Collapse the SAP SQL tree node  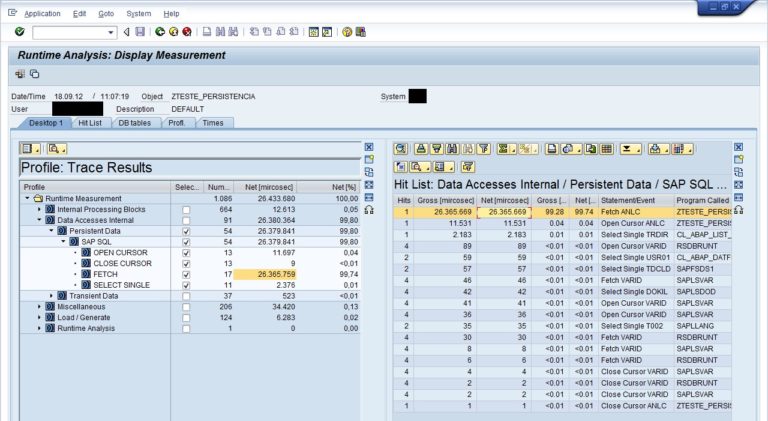(63, 241)
